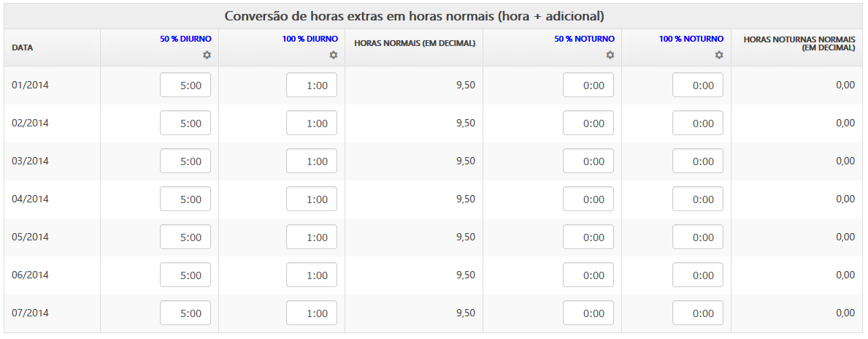Edit 50% diurno field for 04/2014
868x339 pixels.
pos(185,199)
